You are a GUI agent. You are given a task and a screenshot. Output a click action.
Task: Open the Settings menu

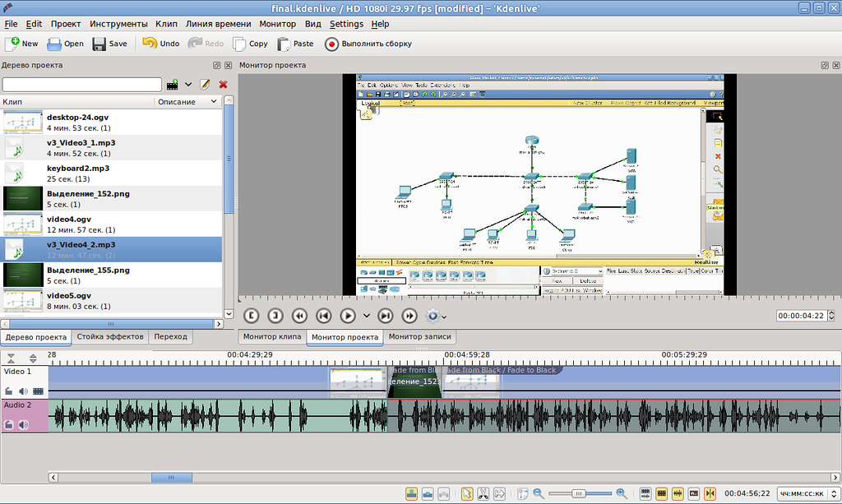[x=346, y=24]
